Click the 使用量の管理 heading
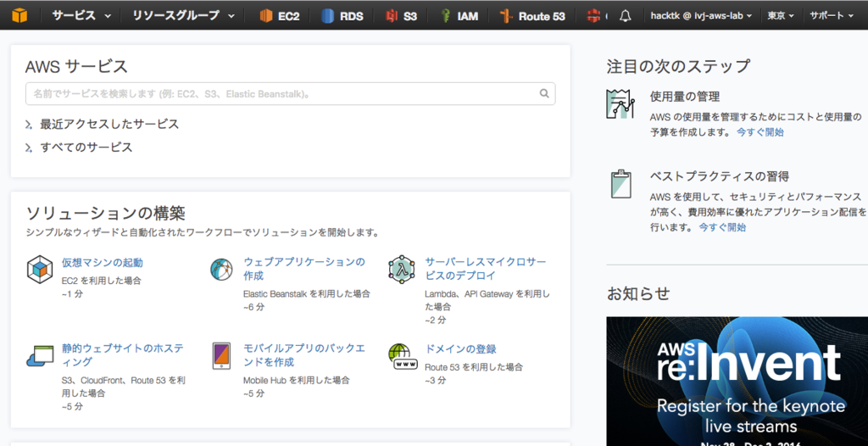Viewport: 868px width, 446px height. [x=685, y=97]
